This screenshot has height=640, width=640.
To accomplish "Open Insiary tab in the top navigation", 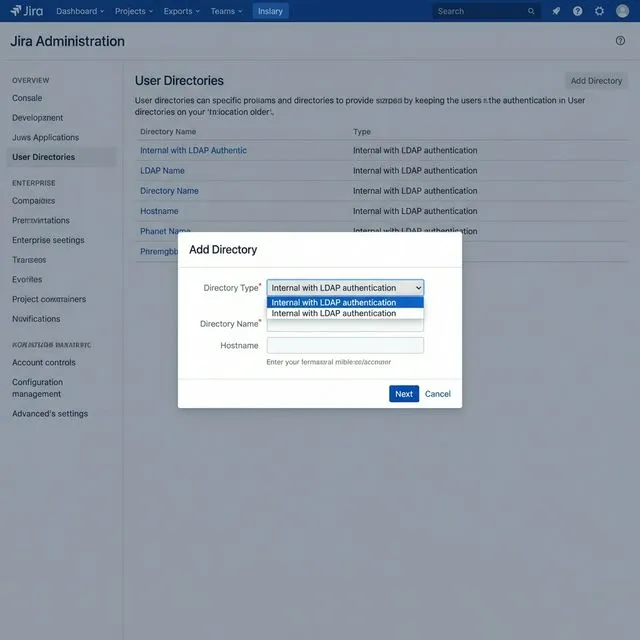I will click(269, 11).
